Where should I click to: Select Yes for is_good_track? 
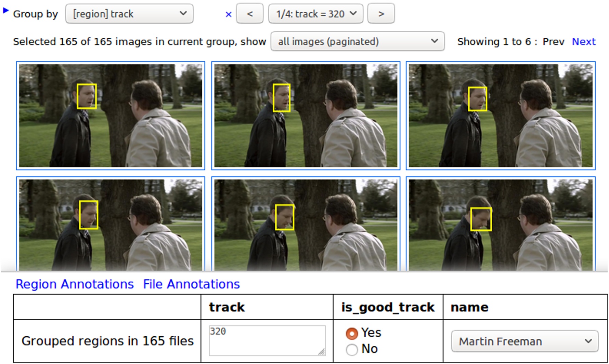(352, 333)
